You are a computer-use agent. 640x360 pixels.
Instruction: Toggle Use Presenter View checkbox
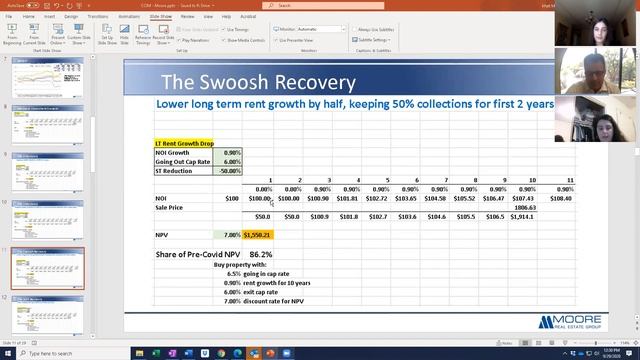click(x=293, y=40)
